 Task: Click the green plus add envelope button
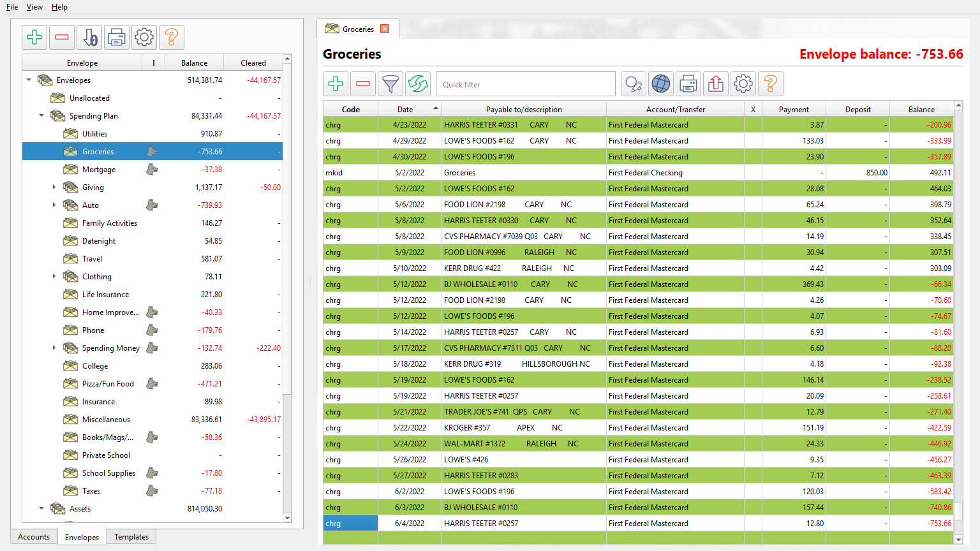coord(35,38)
